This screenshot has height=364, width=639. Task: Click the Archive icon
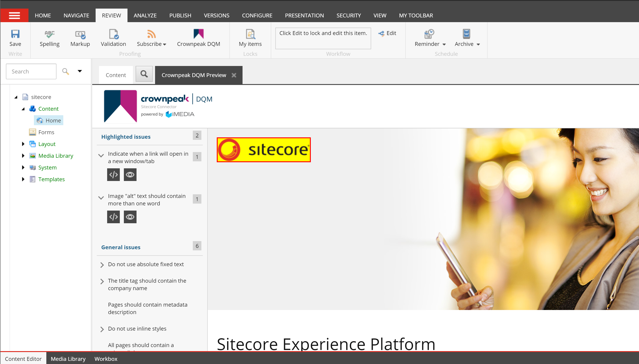coord(466,34)
